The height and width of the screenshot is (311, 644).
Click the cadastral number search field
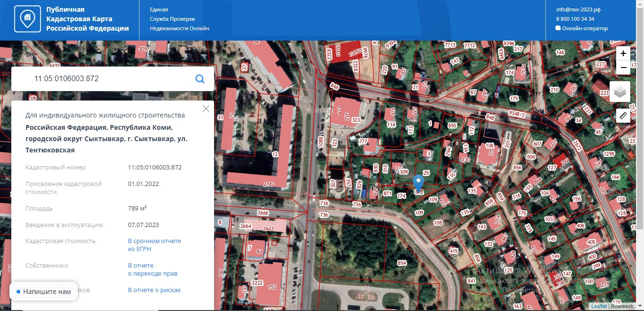coord(108,79)
